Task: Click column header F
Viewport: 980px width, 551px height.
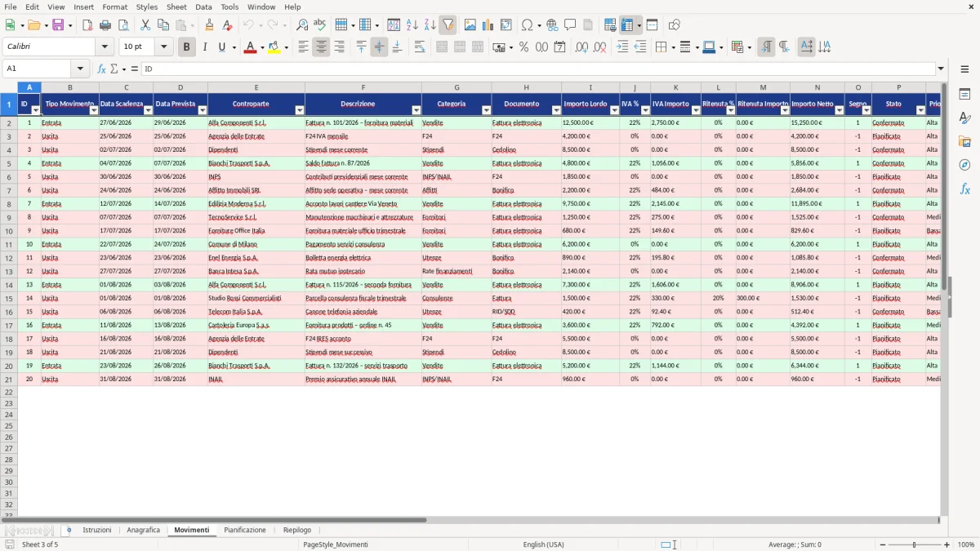Action: pos(363,87)
